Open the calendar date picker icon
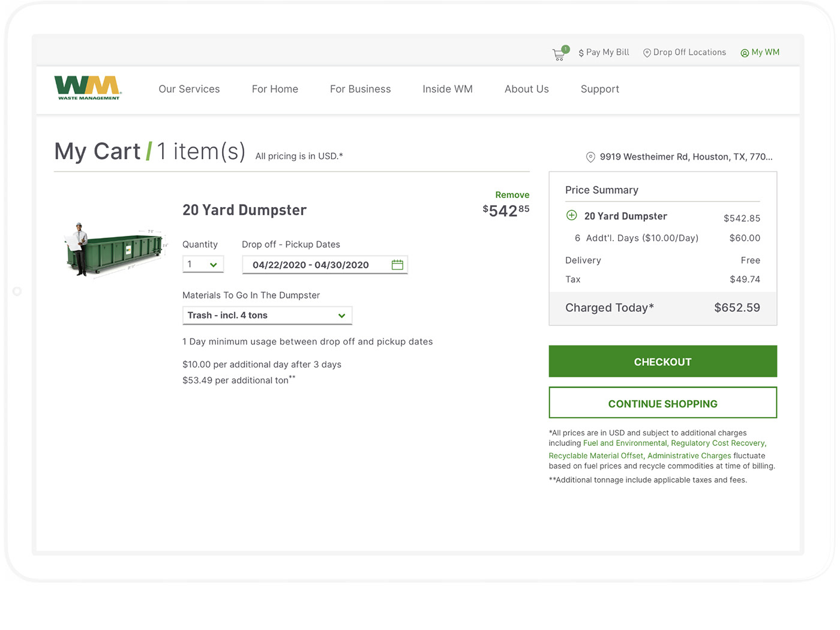Screen dimensions: 840x630 point(397,265)
